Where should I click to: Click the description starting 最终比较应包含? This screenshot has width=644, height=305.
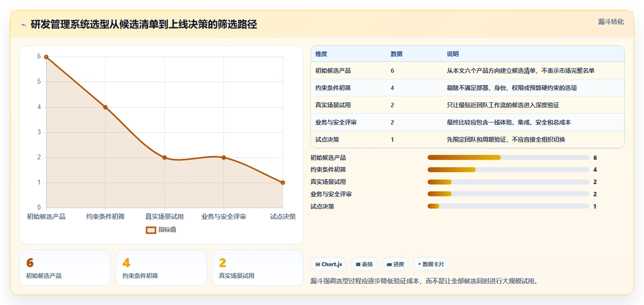[509, 122]
